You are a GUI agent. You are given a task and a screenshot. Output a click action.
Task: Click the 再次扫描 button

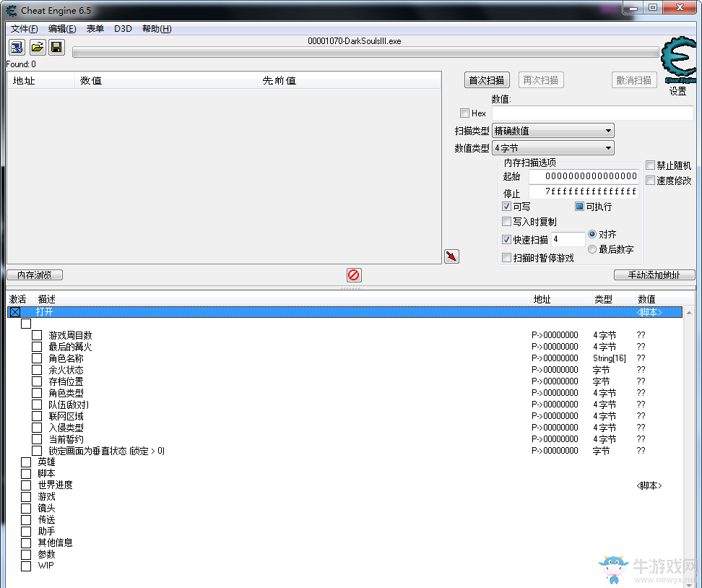(x=541, y=80)
